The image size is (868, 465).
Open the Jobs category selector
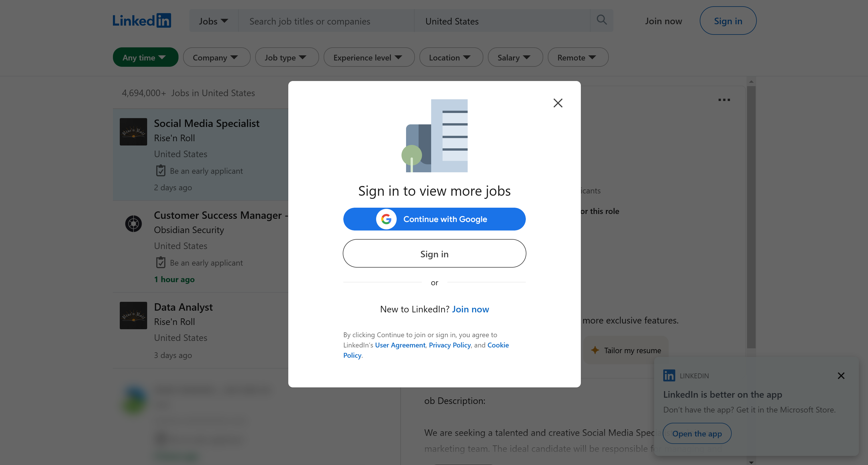(x=213, y=21)
